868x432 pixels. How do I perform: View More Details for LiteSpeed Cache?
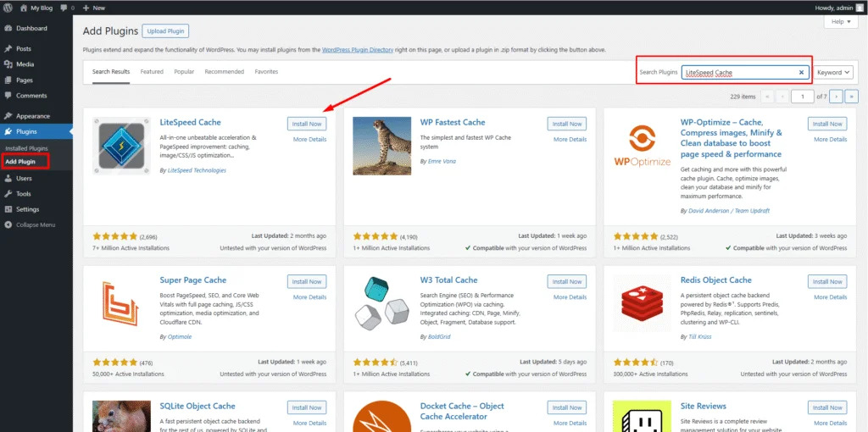pyautogui.click(x=310, y=140)
